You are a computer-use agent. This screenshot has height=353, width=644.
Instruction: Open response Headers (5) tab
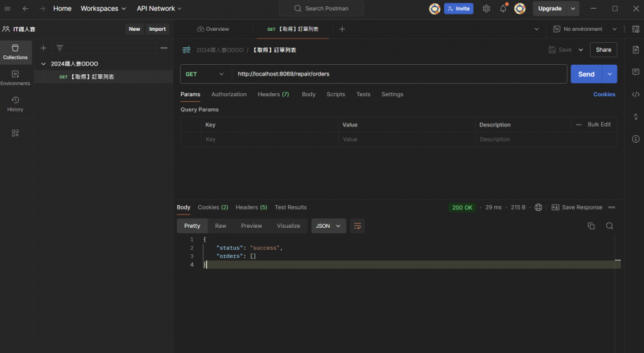[252, 208]
